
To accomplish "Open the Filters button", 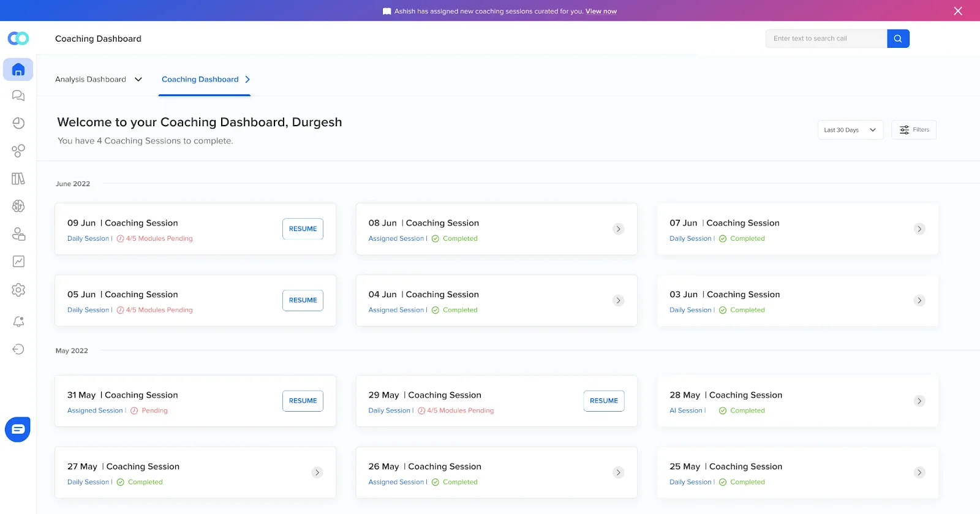I will (914, 130).
